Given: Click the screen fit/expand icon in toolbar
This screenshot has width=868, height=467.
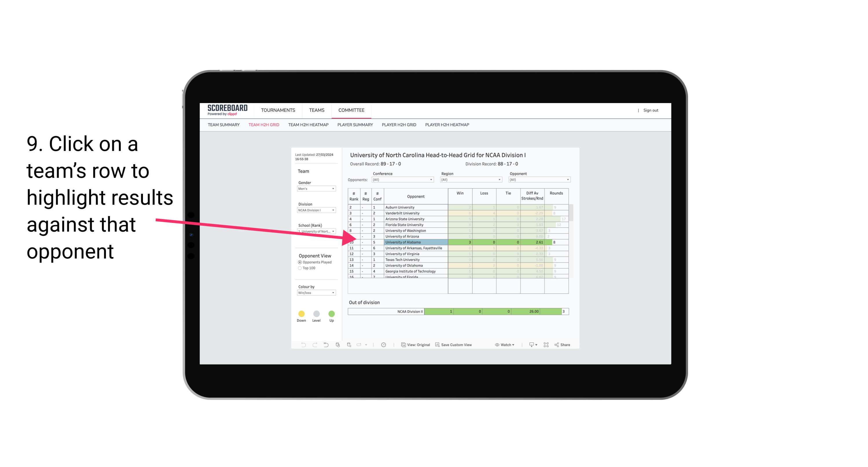Looking at the screenshot, I should coord(546,345).
